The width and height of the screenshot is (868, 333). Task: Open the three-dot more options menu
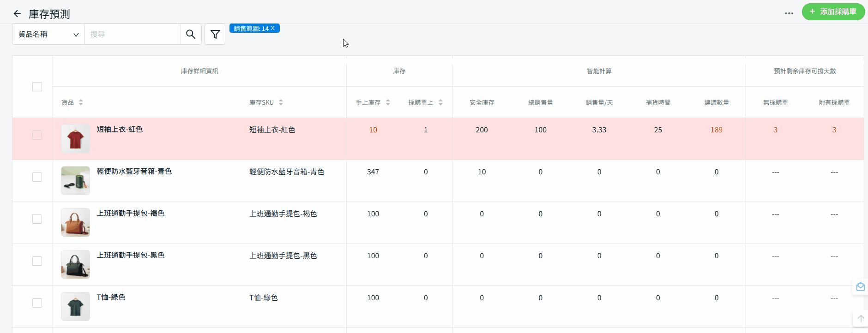[789, 13]
